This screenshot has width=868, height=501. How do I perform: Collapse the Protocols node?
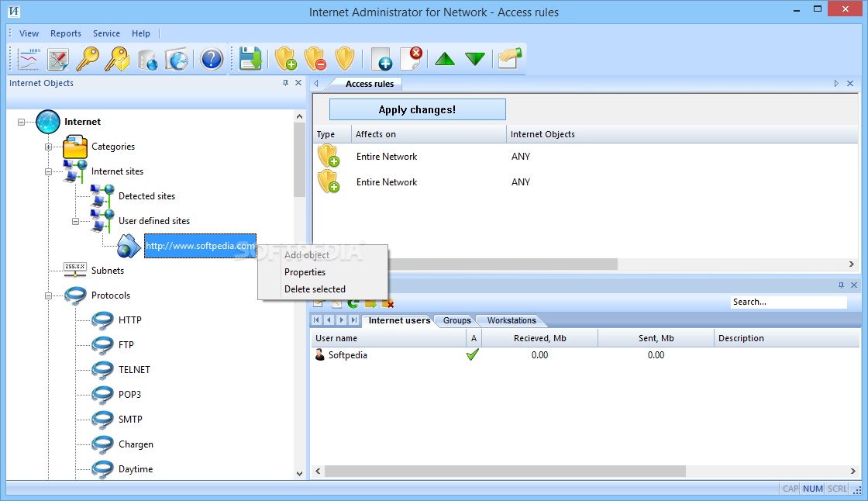point(48,296)
